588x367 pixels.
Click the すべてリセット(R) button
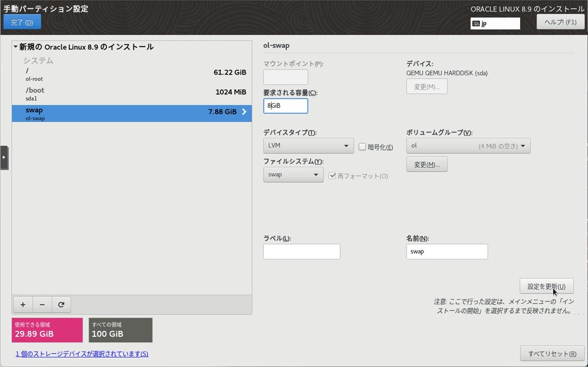[552, 353]
